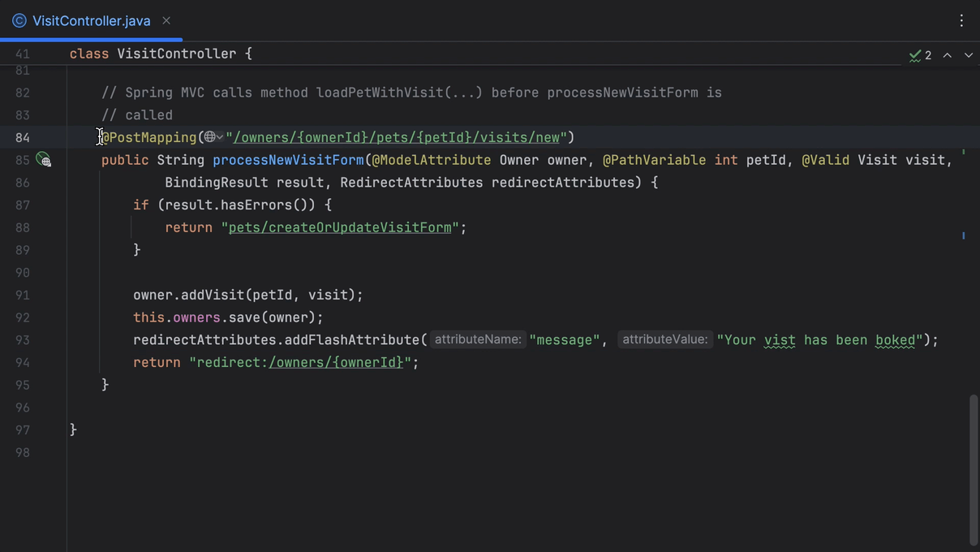Jump to previous problem with the up chevron

947,55
